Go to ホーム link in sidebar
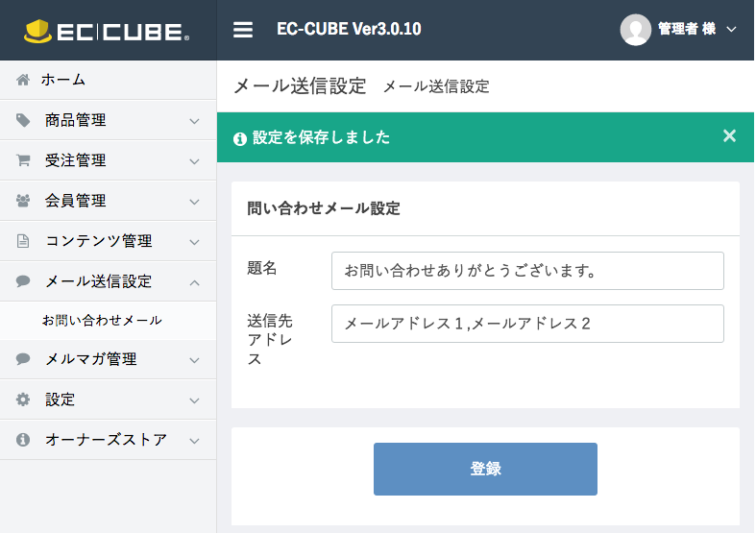The image size is (756, 533). pos(63,80)
